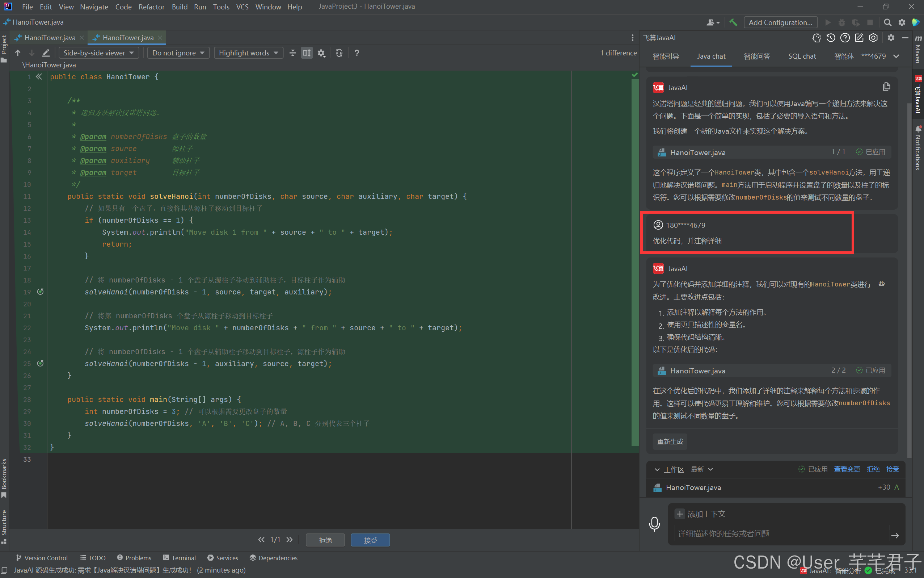Toggle synchronize scrolling in diff viewer
Viewport: 924px width, 578px height.
[x=307, y=53]
